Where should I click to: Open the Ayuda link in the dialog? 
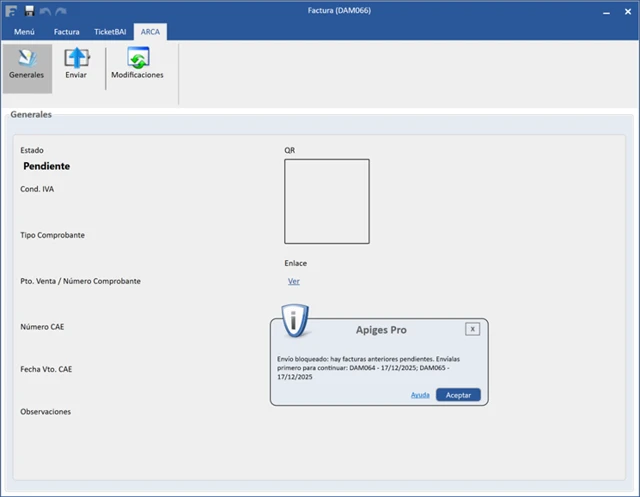coord(420,395)
